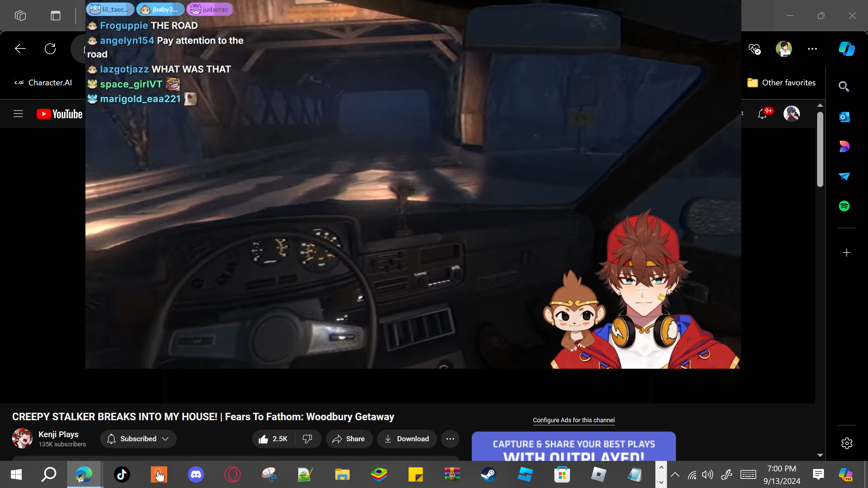
Task: Show hidden system tray icons
Action: click(x=675, y=474)
